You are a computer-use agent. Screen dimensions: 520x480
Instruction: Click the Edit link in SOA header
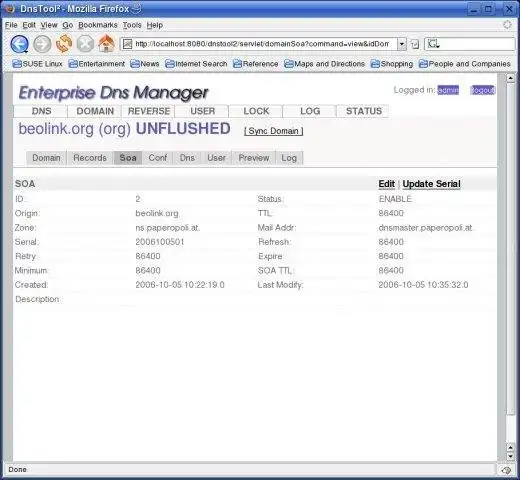coord(387,184)
